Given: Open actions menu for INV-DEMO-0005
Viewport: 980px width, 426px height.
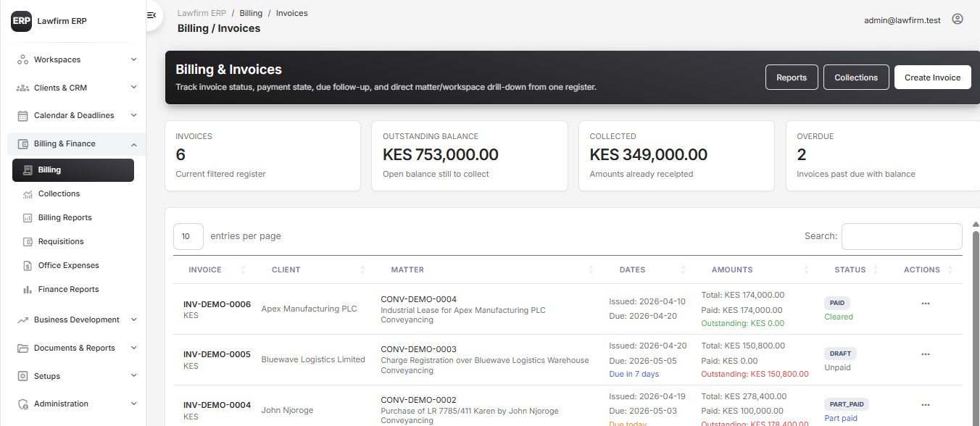Looking at the screenshot, I should (925, 354).
